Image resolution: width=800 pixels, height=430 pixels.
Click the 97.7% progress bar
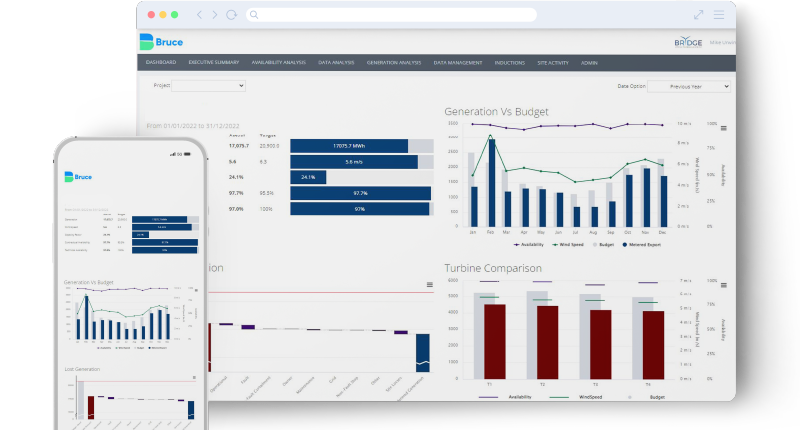click(360, 193)
